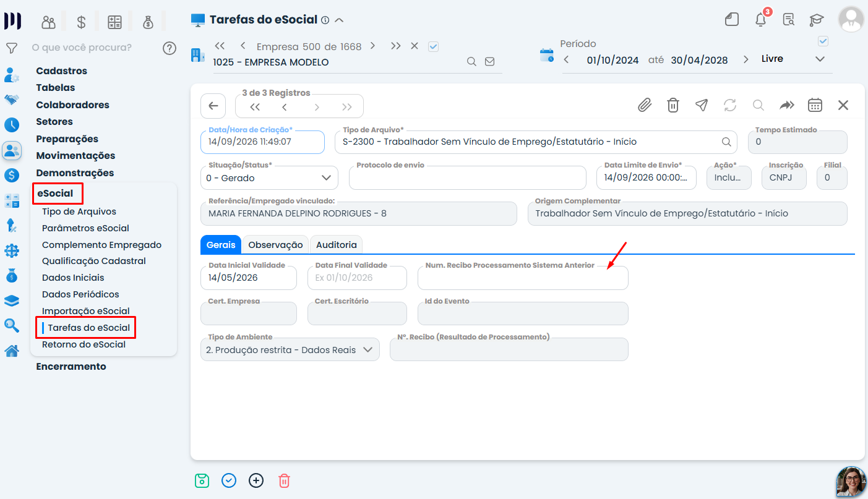This screenshot has height=499, width=868.
Task: Switch to the Observação tab
Action: pyautogui.click(x=275, y=245)
